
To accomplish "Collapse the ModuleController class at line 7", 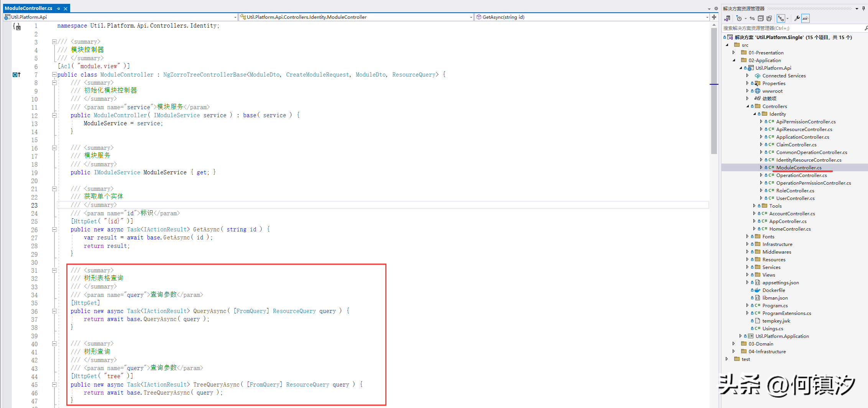I will (x=54, y=75).
